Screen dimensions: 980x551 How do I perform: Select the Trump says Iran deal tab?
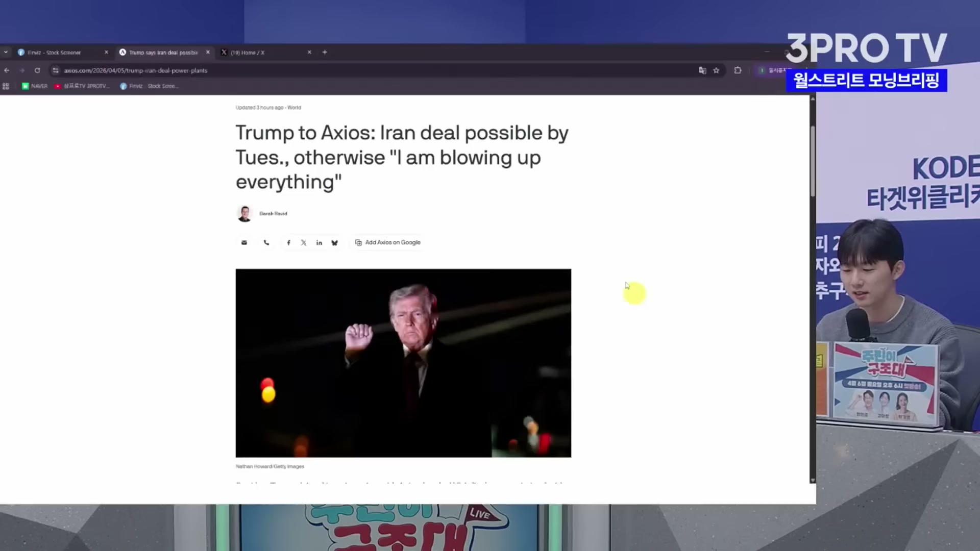pyautogui.click(x=163, y=52)
